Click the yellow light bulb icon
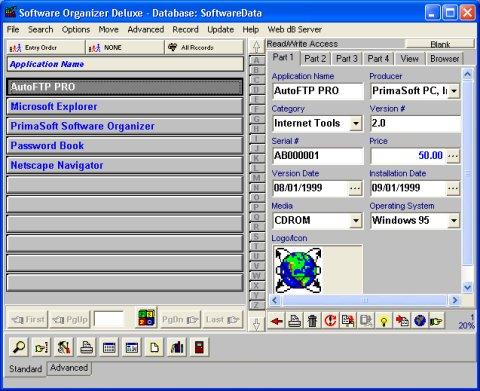This screenshot has height=391, width=480. [x=384, y=321]
